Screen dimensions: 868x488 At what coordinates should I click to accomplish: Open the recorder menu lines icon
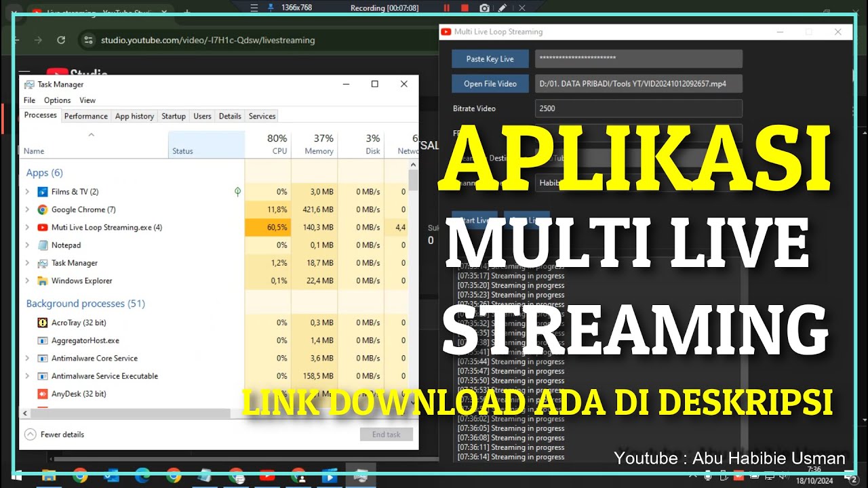click(x=254, y=8)
